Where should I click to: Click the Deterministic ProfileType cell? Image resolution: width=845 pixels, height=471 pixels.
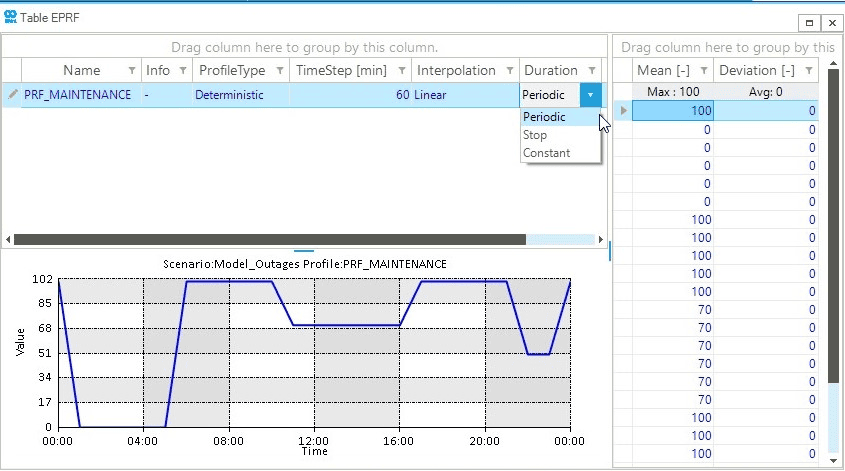[x=229, y=95]
